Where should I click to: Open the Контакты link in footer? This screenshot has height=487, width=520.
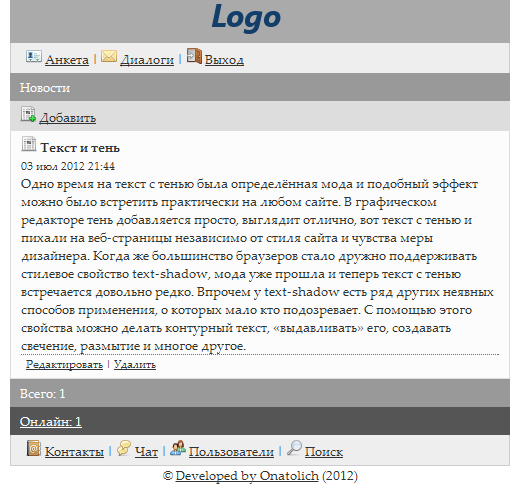coord(74,452)
